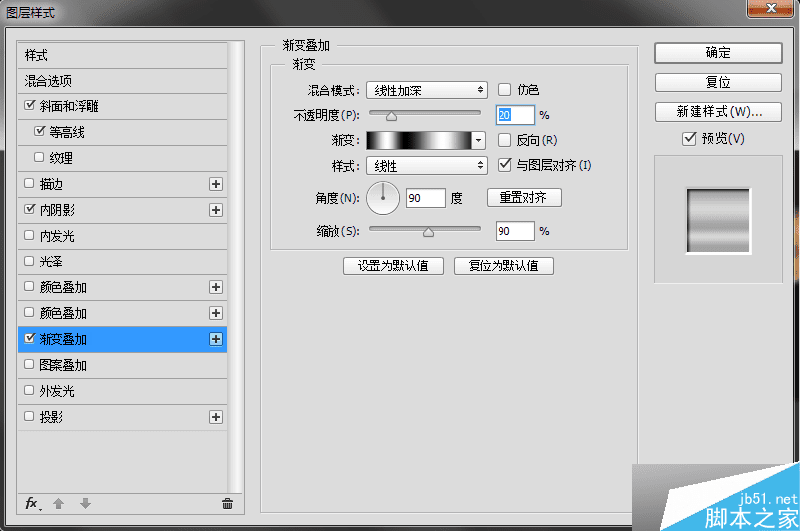The height and width of the screenshot is (531, 800).
Task: Open the 样式 dropdown showing 线性
Action: pyautogui.click(x=427, y=166)
